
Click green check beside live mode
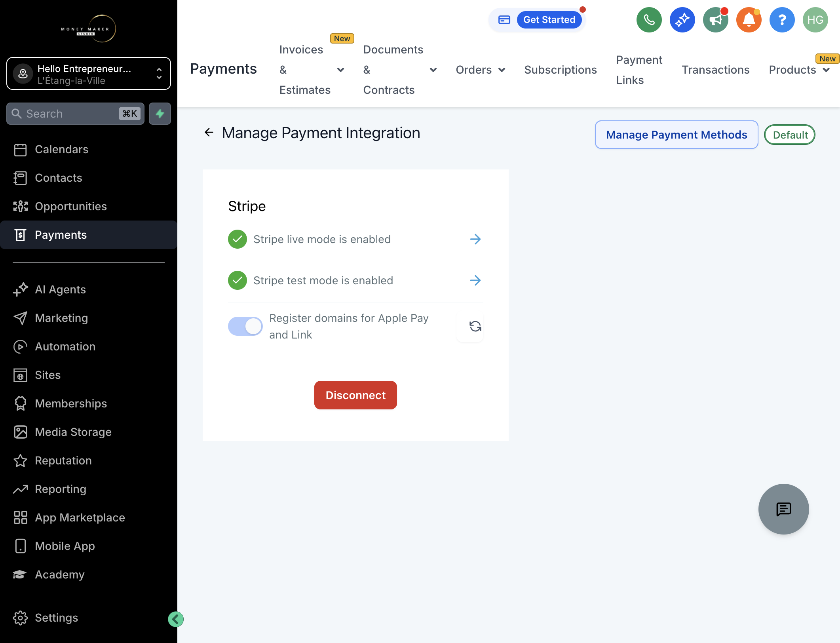coord(238,239)
